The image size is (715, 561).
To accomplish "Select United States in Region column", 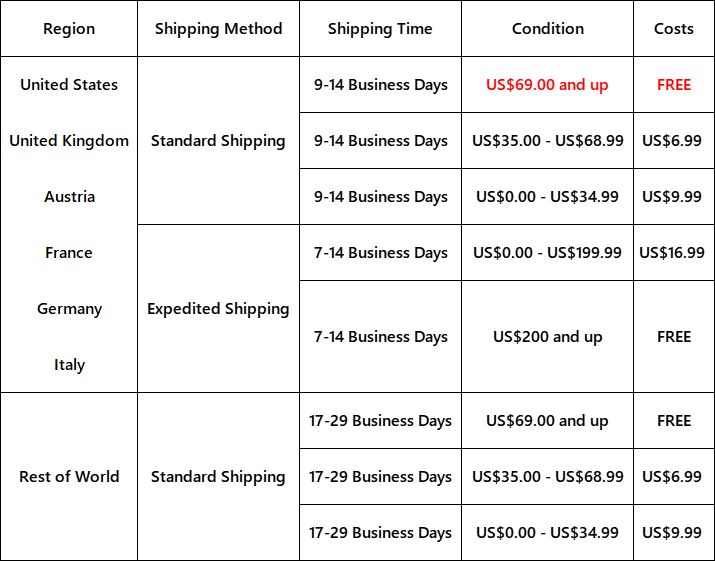I will click(69, 85).
